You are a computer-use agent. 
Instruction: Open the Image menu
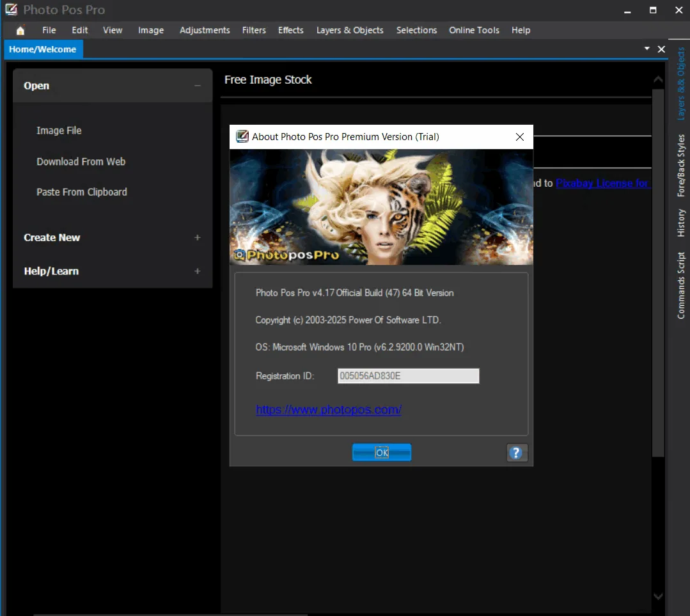(x=151, y=30)
